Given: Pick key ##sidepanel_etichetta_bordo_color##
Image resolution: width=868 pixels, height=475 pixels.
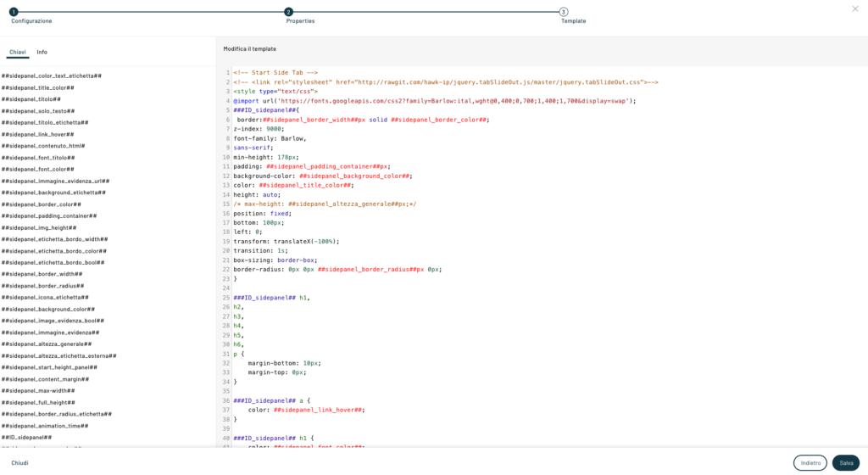Looking at the screenshot, I should (x=53, y=251).
